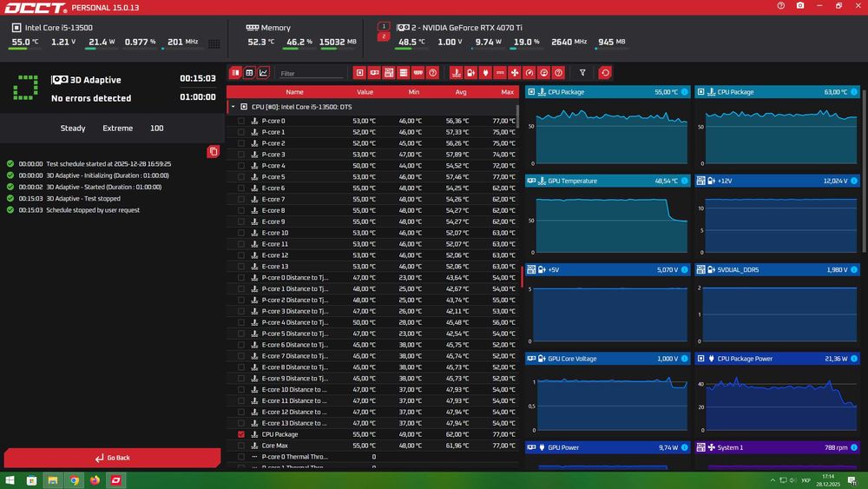Open info for GPU Core Voltage graph

(x=684, y=359)
